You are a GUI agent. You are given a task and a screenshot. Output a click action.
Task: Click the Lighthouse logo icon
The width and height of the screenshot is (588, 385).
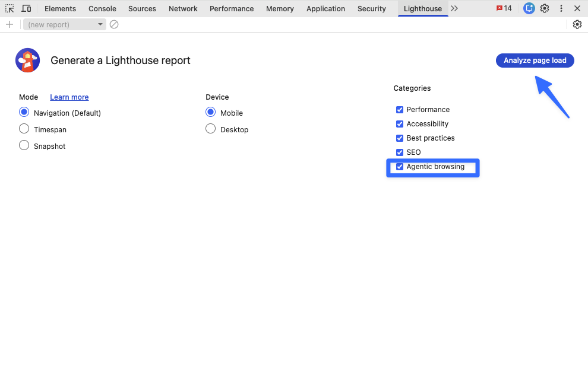pos(27,61)
